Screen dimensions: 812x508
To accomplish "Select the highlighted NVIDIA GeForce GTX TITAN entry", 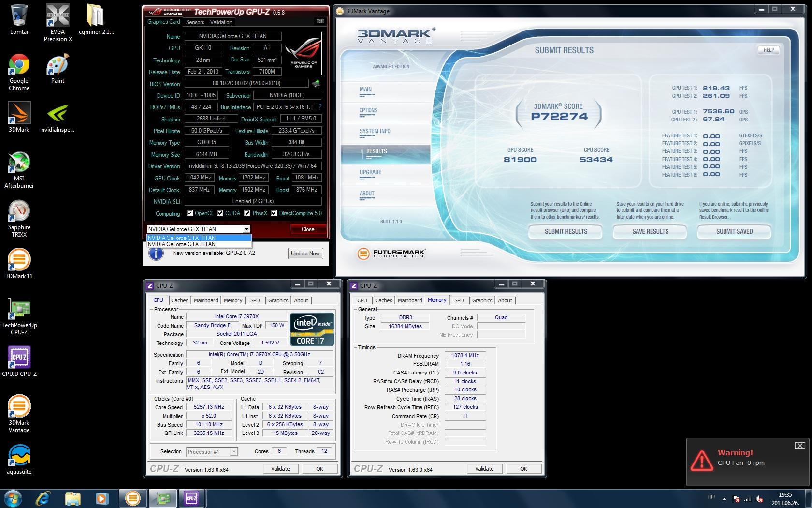I will [x=199, y=238].
